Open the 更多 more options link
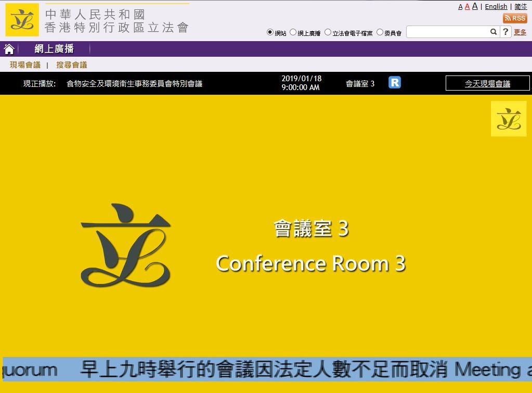Screen dimensions: 532x393 (x=520, y=32)
